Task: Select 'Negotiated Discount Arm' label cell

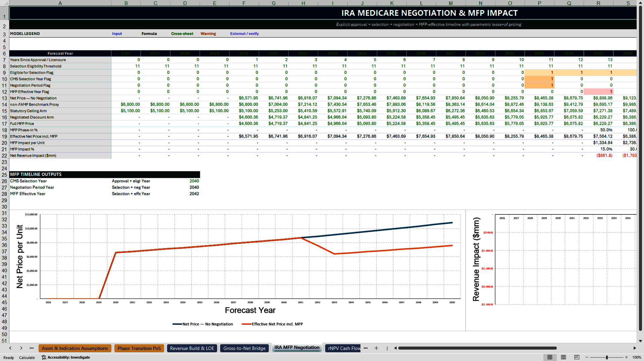Action: [x=60, y=117]
